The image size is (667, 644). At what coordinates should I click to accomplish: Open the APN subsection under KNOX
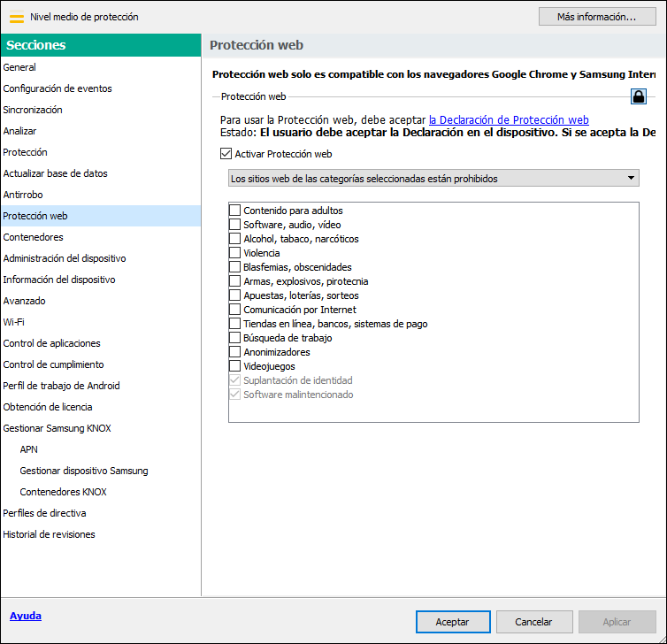(x=28, y=449)
